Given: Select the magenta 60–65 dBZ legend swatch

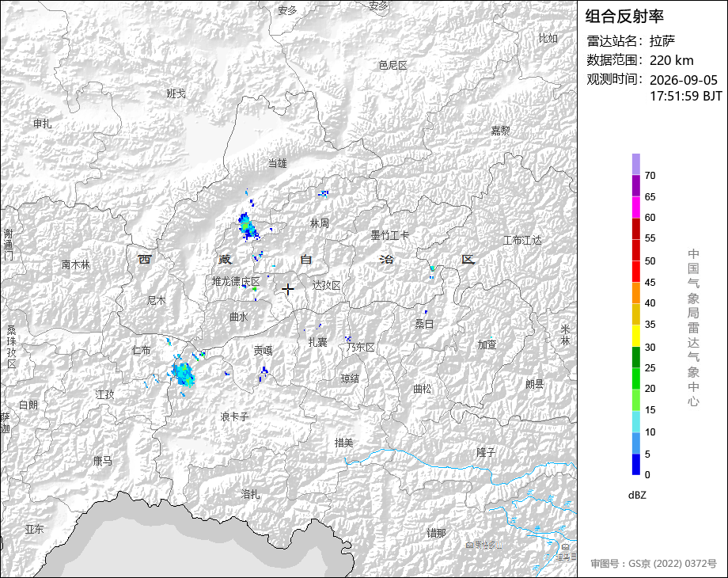Looking at the screenshot, I should pyautogui.click(x=635, y=207).
